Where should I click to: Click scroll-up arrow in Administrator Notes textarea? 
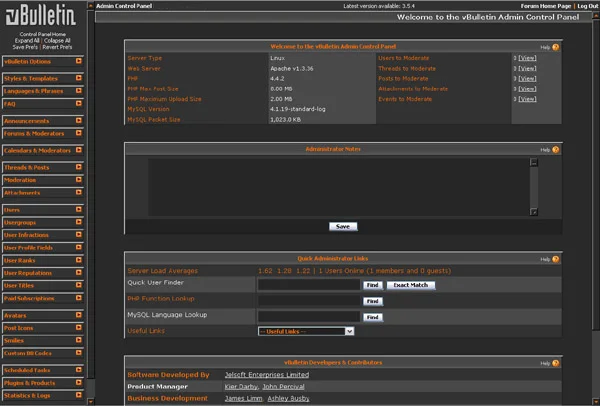[x=534, y=162]
